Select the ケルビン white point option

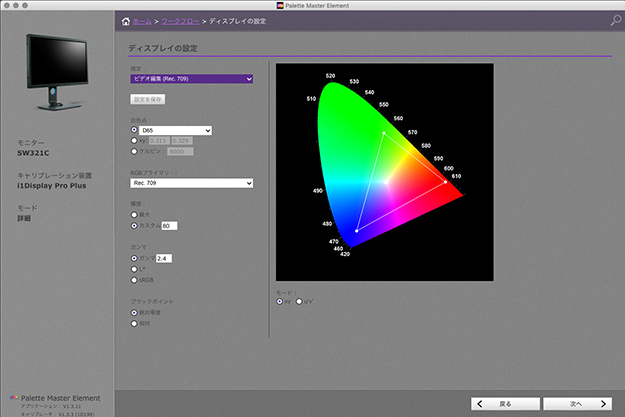coord(135,151)
